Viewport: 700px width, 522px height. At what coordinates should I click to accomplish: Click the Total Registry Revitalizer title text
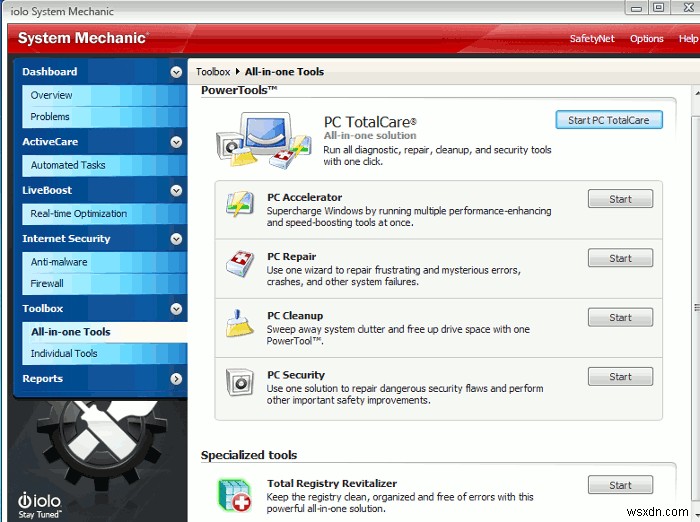tap(332, 484)
